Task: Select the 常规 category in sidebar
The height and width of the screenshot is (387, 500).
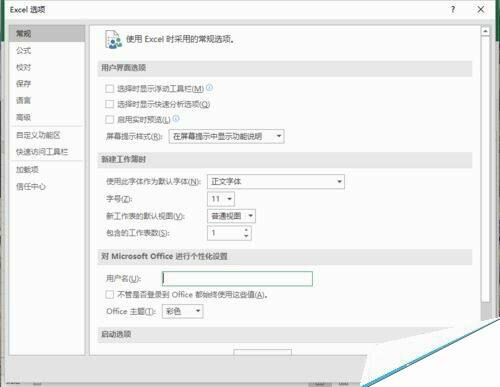Action: tap(47, 33)
